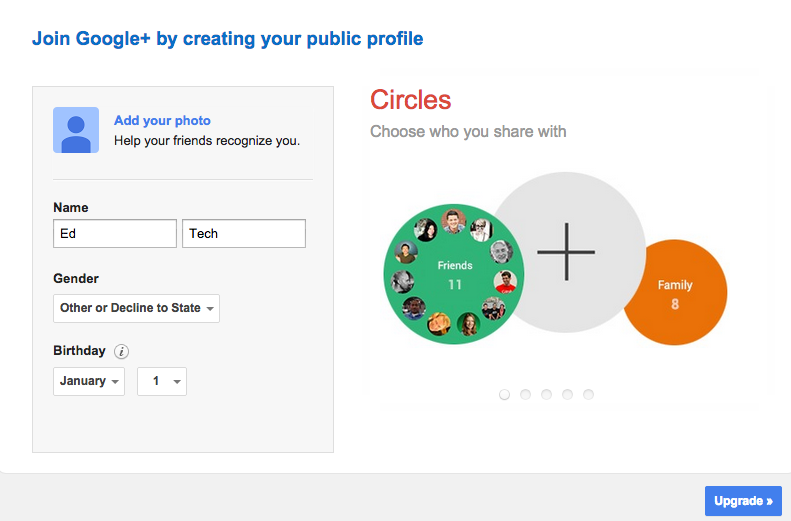Click the large plus circle icon
Viewport: 791px width, 521px height.
point(566,250)
